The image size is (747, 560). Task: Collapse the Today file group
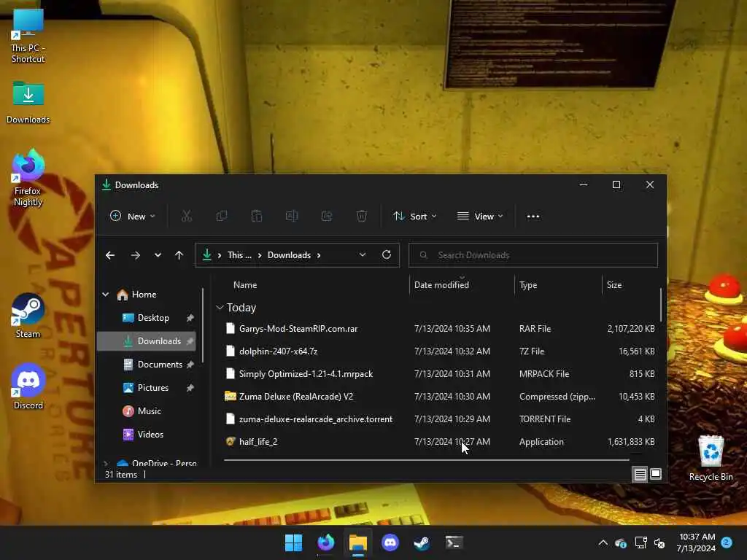click(220, 308)
